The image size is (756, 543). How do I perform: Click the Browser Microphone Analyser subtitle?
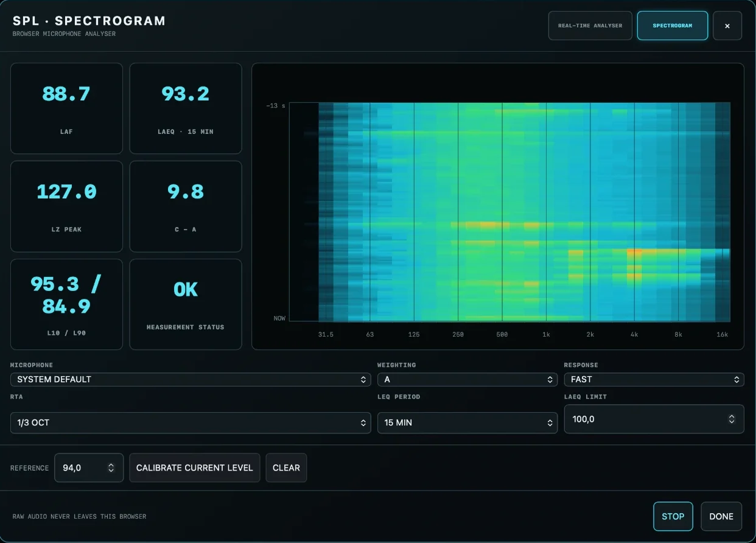[64, 34]
